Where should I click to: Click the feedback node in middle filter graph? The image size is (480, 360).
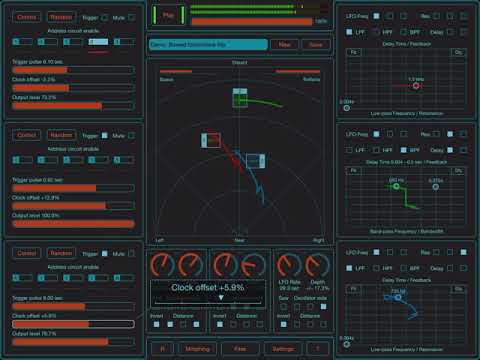point(436,187)
